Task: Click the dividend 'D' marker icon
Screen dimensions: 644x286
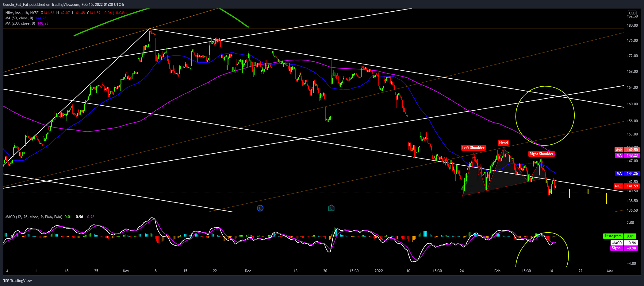Action: point(260,208)
